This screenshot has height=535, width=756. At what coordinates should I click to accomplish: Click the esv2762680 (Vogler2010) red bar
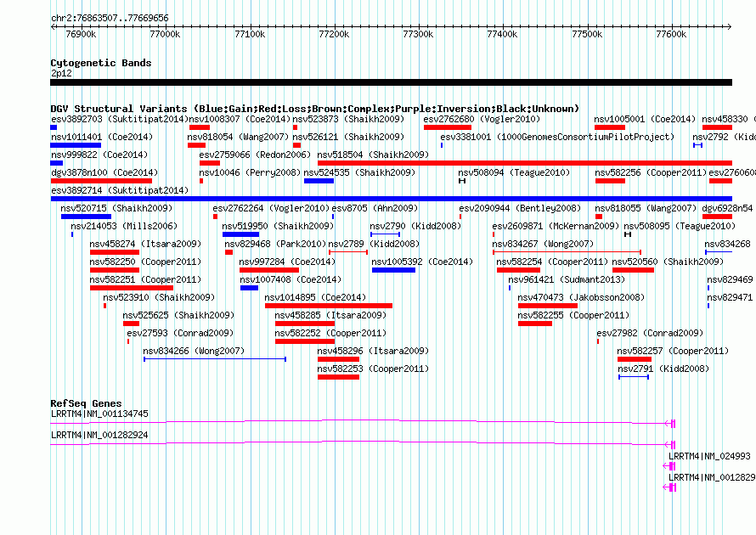(448, 127)
